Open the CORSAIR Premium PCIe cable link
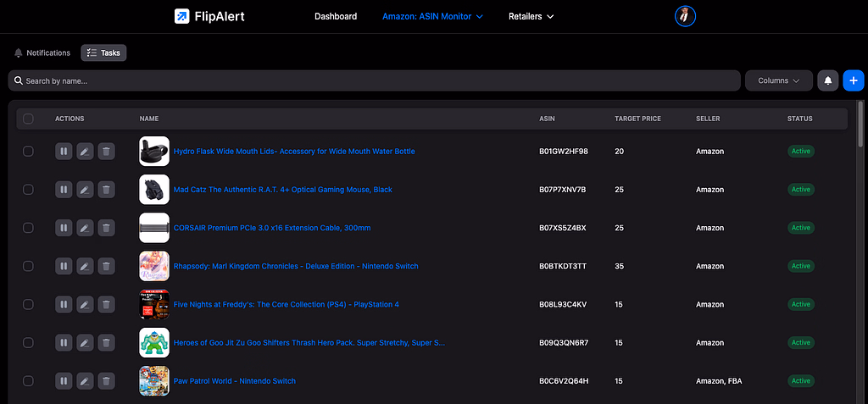The image size is (868, 404). pyautogui.click(x=272, y=228)
